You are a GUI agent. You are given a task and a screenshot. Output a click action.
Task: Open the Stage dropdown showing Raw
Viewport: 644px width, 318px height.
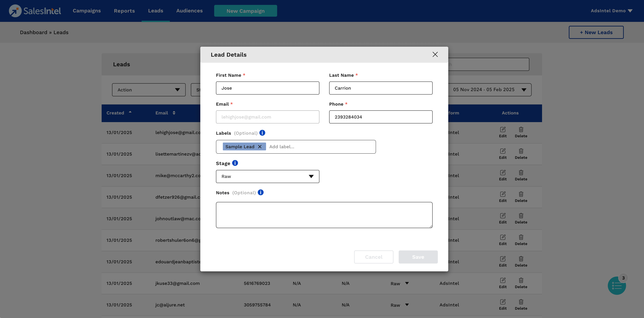click(267, 176)
